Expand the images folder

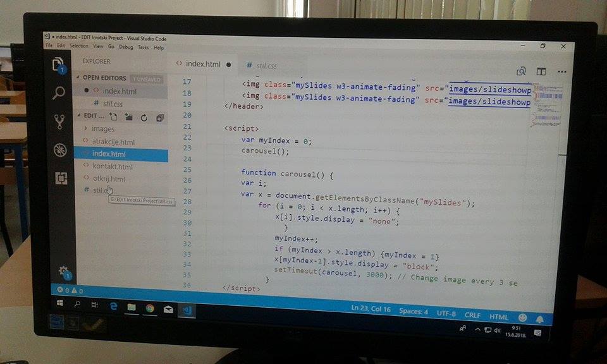pyautogui.click(x=102, y=129)
